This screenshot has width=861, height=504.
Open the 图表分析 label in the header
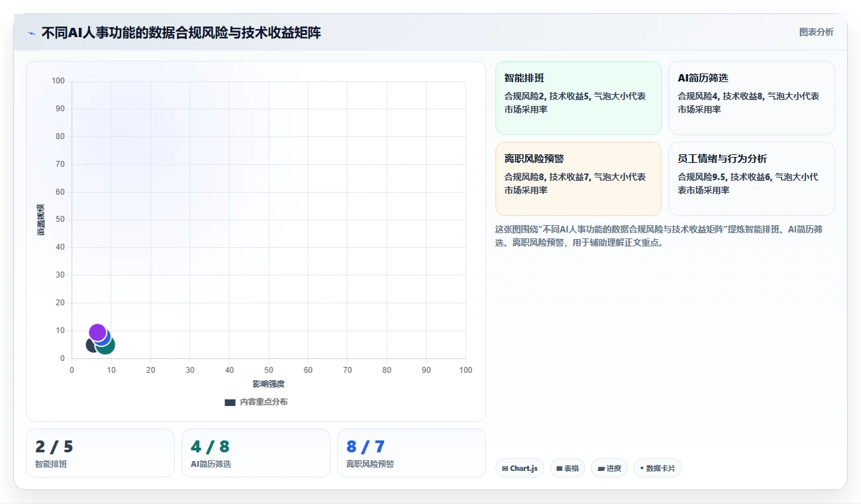tap(816, 32)
